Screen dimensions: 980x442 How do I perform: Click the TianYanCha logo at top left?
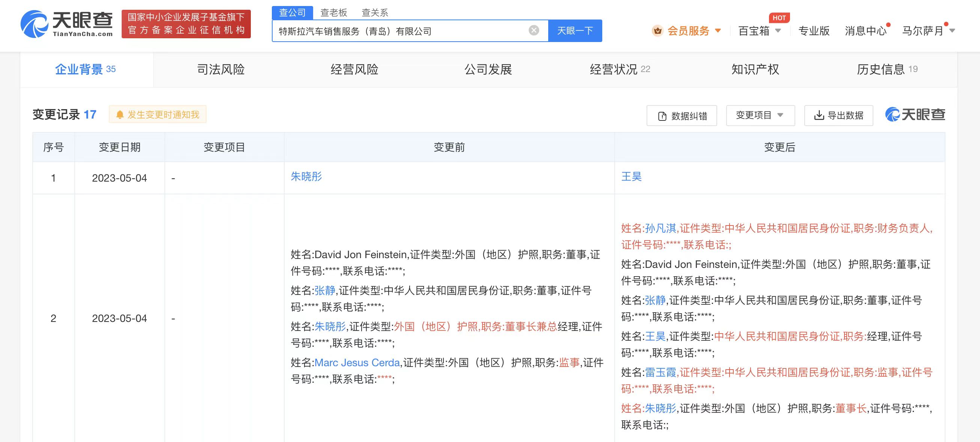pyautogui.click(x=66, y=24)
